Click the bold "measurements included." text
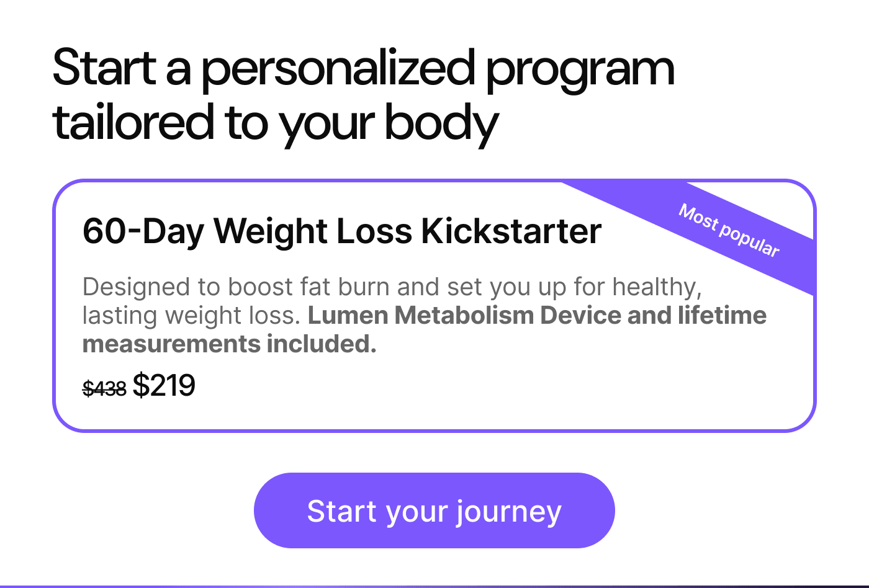The width and height of the screenshot is (869, 588). click(x=229, y=344)
